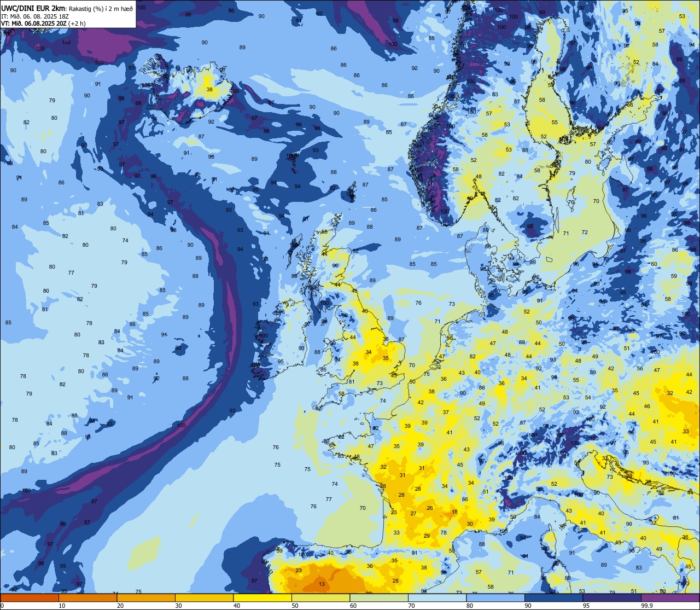Image resolution: width=700 pixels, height=610 pixels.
Task: Click the humidity value '18' in southern France
Action: (454, 512)
